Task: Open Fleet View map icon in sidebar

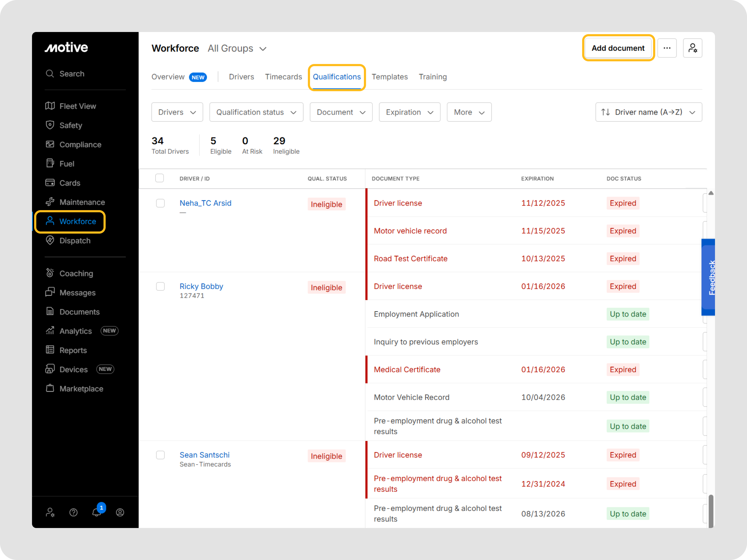Action: tap(50, 106)
